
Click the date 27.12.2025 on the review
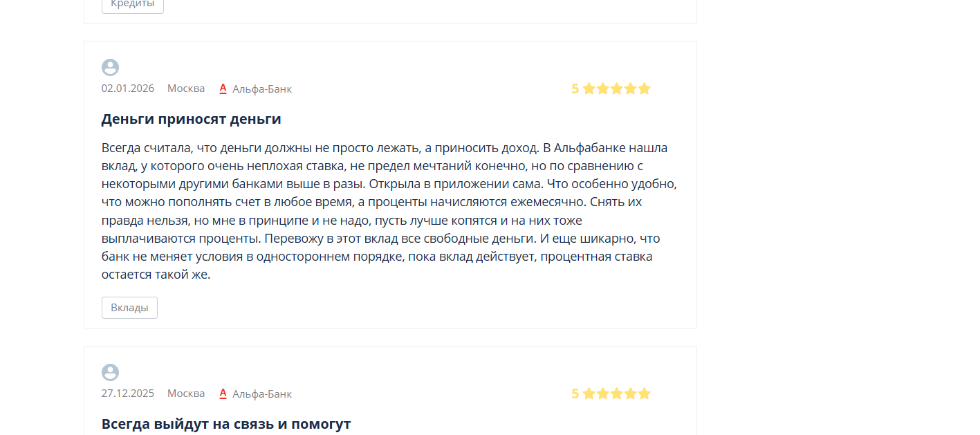coord(128,394)
